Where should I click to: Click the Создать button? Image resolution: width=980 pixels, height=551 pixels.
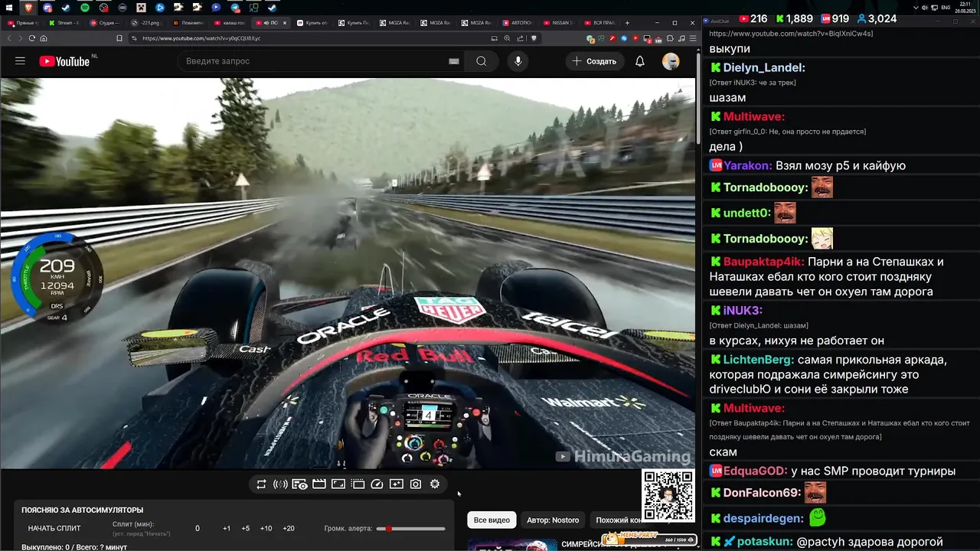coord(595,61)
